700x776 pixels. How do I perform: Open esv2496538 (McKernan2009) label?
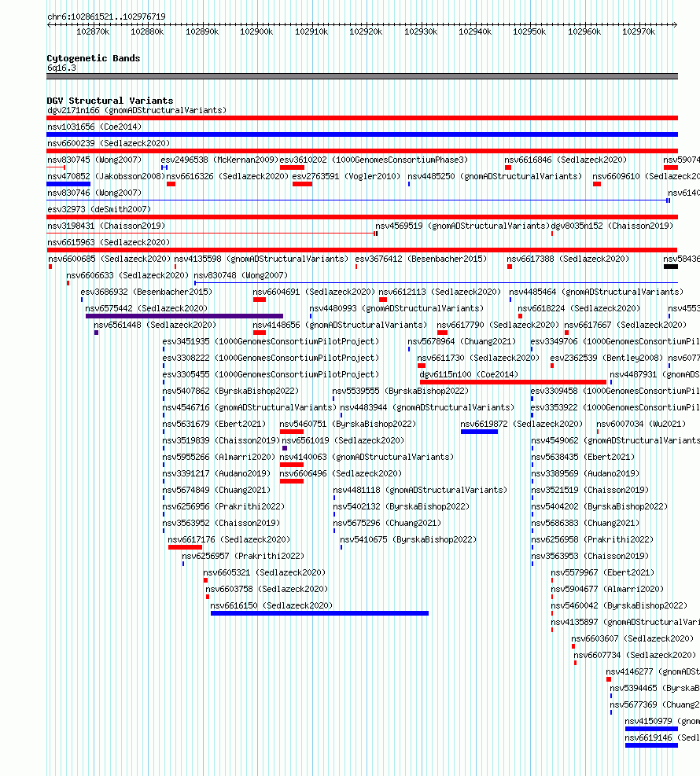point(219,160)
